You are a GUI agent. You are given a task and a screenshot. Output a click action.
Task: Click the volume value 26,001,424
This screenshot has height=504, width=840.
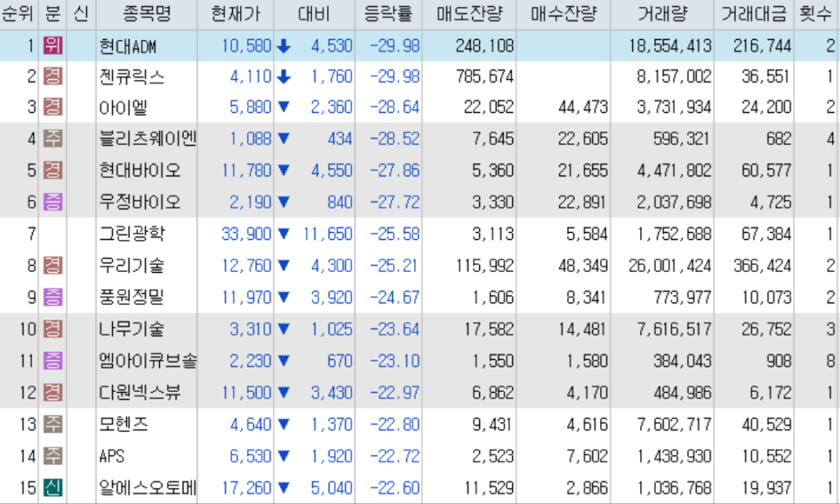(x=670, y=266)
